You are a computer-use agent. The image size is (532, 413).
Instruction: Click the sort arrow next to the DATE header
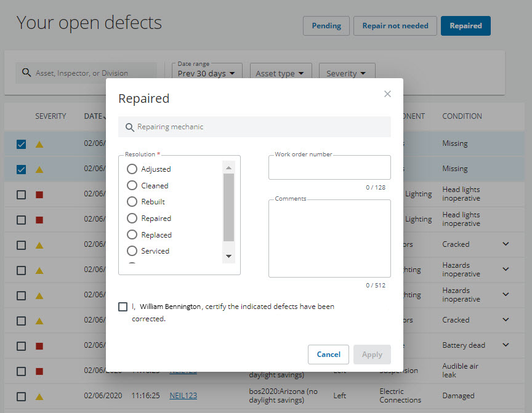point(105,116)
